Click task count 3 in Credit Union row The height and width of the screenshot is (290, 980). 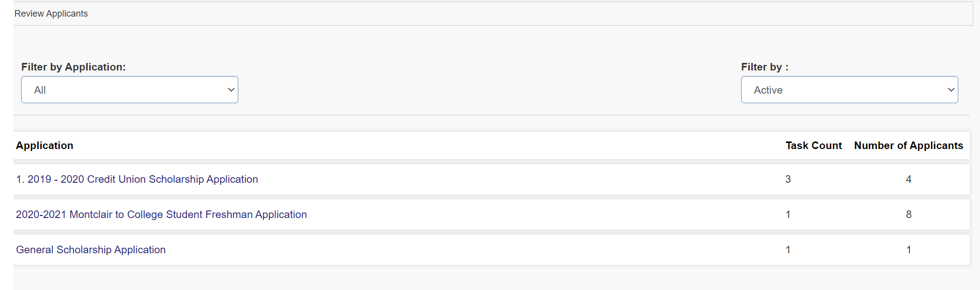788,179
